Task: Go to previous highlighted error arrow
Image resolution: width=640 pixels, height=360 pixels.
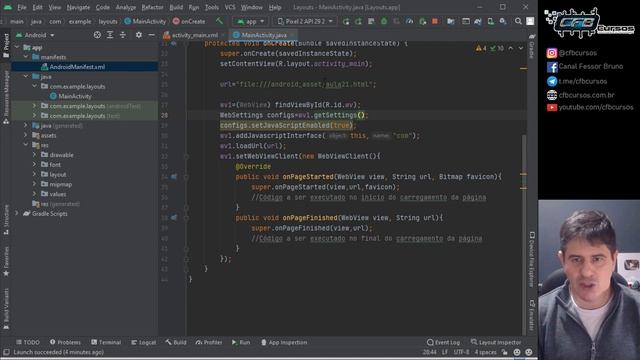Action: (511, 48)
